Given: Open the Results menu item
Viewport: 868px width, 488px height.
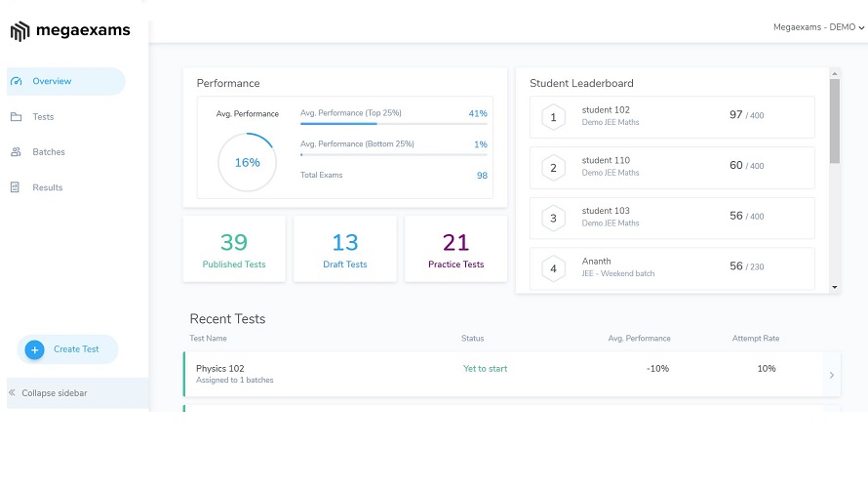Looking at the screenshot, I should 47,187.
